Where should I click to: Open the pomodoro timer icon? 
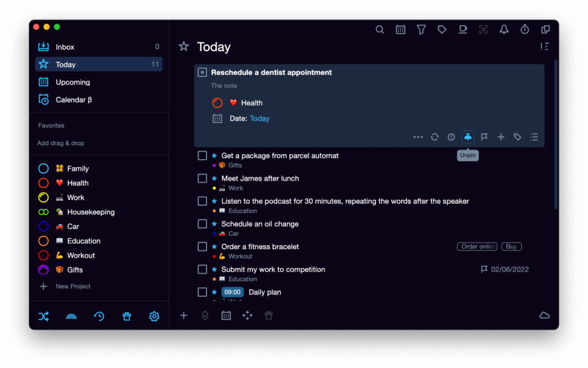(x=524, y=29)
